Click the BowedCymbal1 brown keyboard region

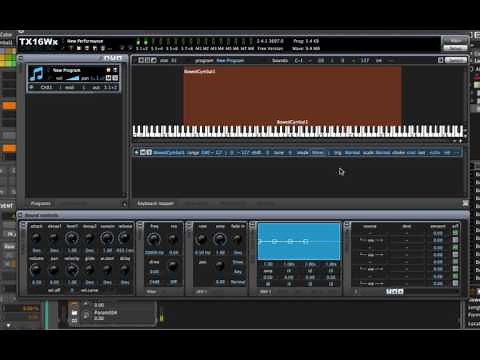coord(292,95)
